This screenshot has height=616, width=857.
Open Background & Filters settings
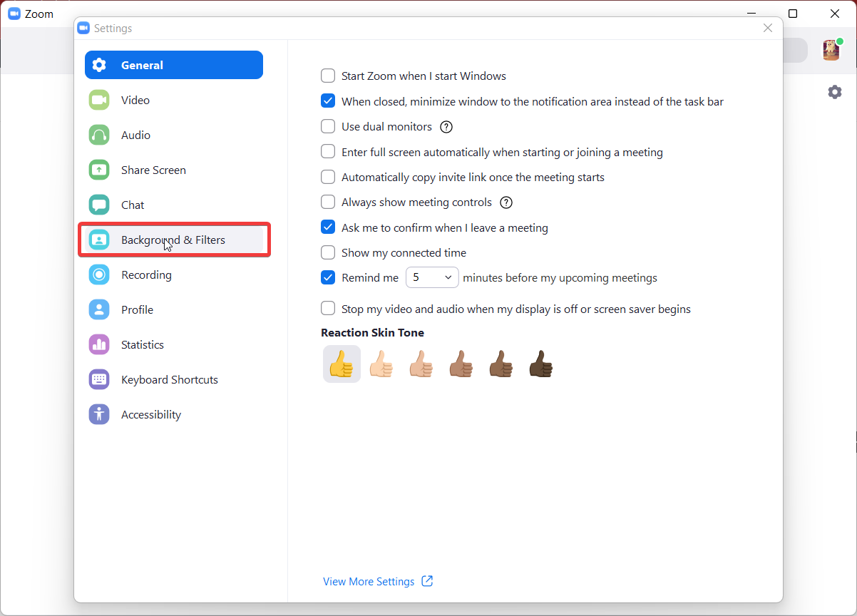pyautogui.click(x=174, y=240)
